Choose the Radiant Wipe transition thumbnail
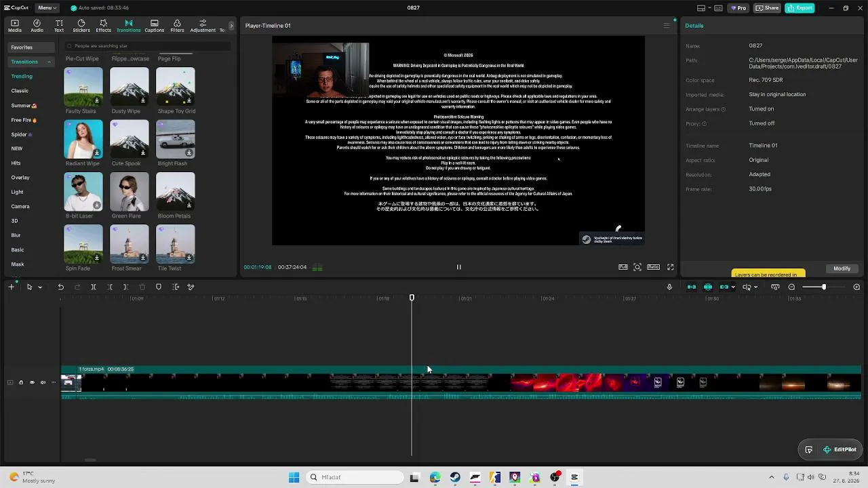Image resolution: width=868 pixels, height=488 pixels. click(83, 139)
